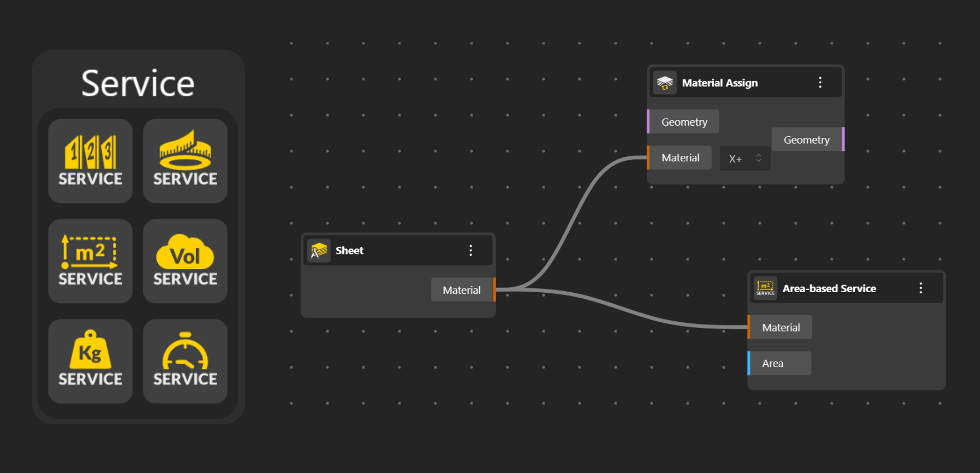Click the Sheet node icon

(x=319, y=251)
